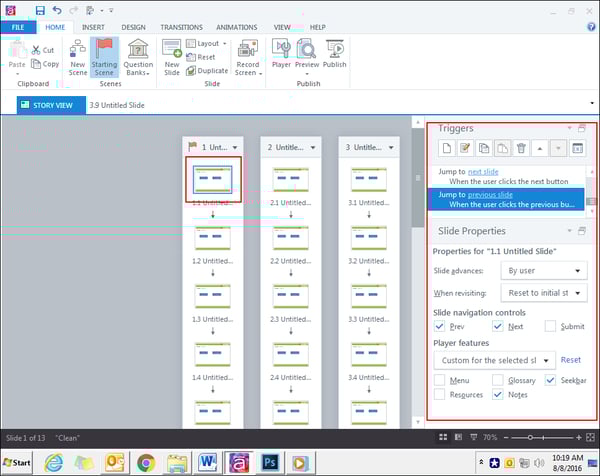Viewport: 600px width, 476px height.
Task: Enable the Glossary player feature
Action: click(497, 380)
